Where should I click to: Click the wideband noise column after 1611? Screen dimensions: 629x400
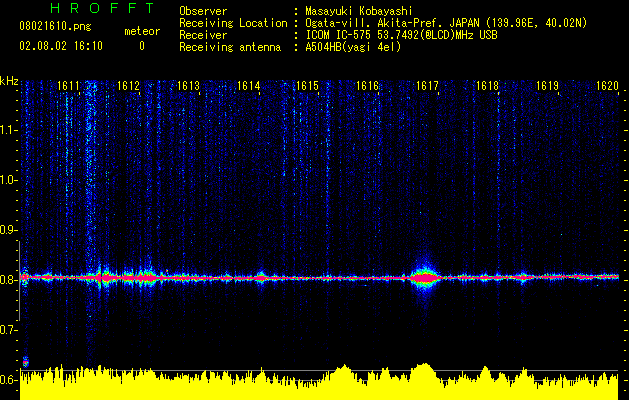(x=90, y=181)
